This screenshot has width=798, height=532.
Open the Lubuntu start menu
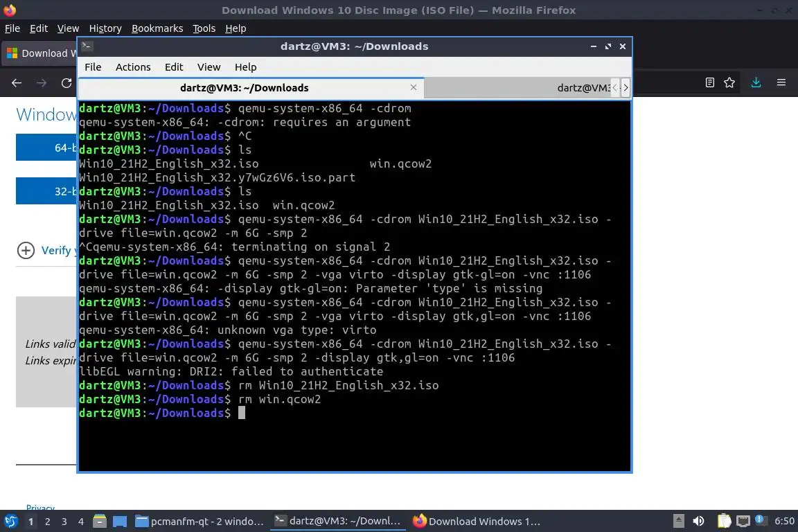click(x=10, y=522)
